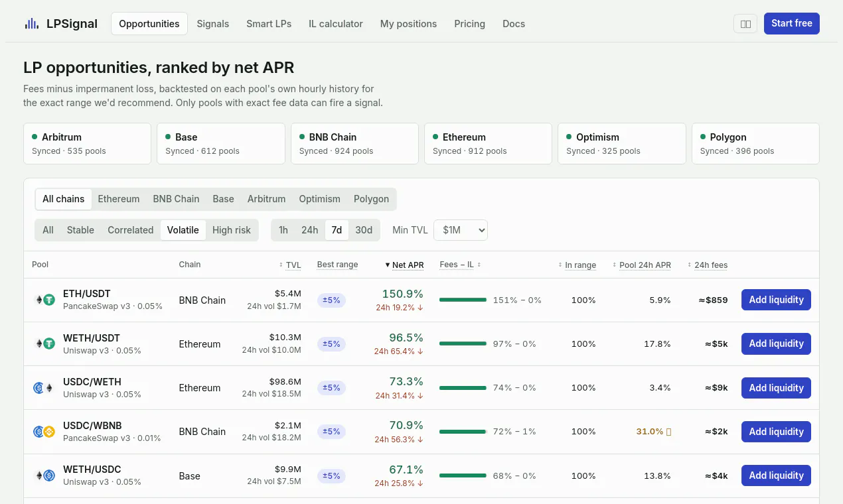Switch the timeframe to 1h
The image size is (843, 504).
coord(283,230)
